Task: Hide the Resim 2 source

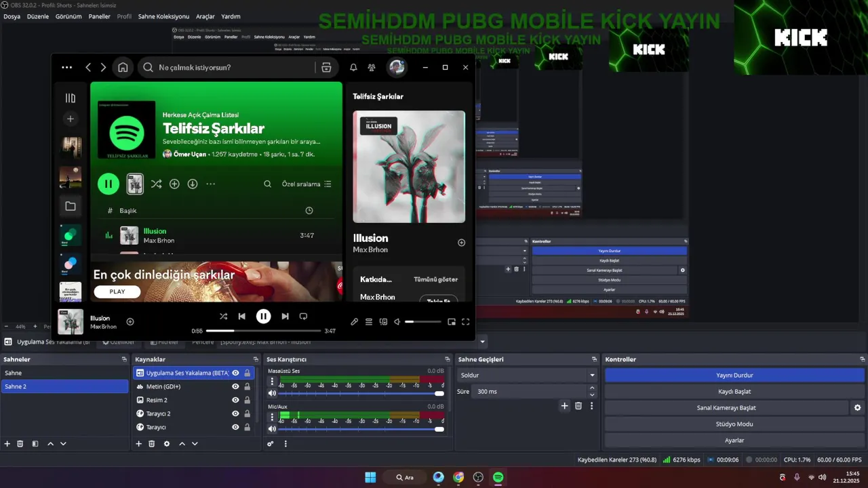Action: coord(235,400)
